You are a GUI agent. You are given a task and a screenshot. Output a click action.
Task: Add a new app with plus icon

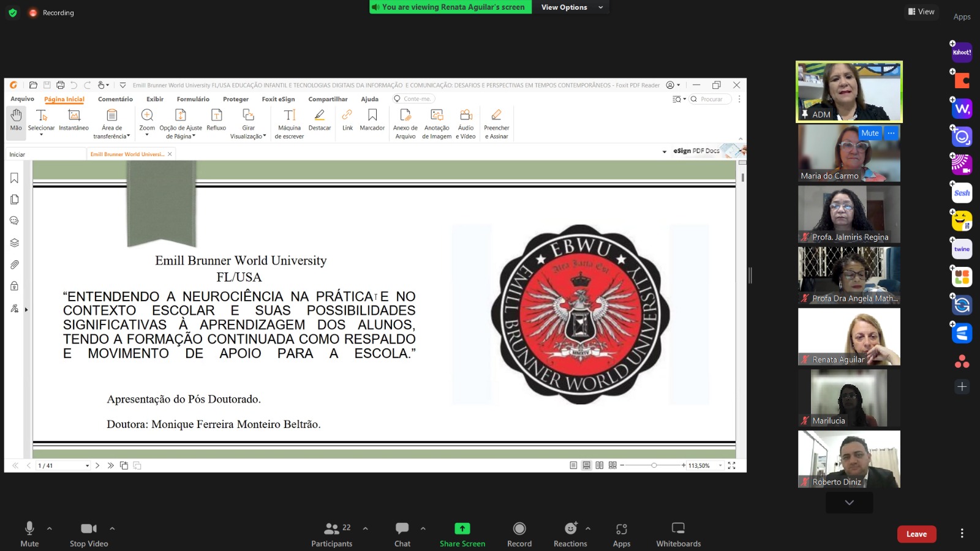click(x=962, y=386)
